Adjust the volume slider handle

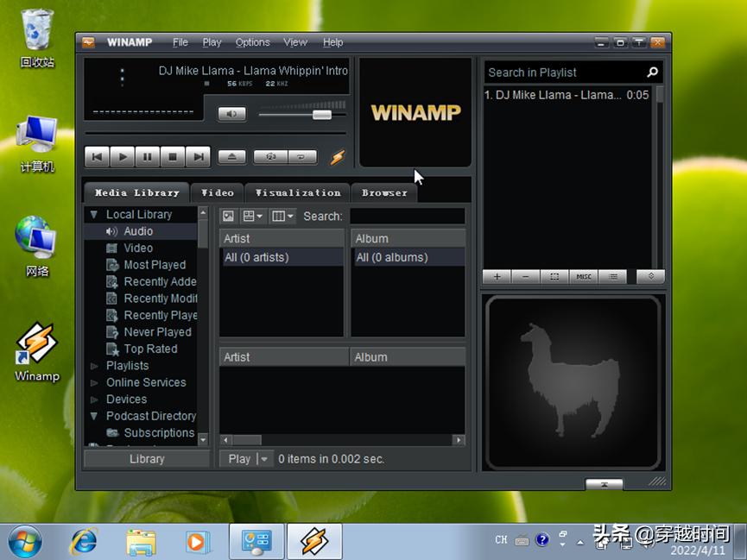pos(322,115)
